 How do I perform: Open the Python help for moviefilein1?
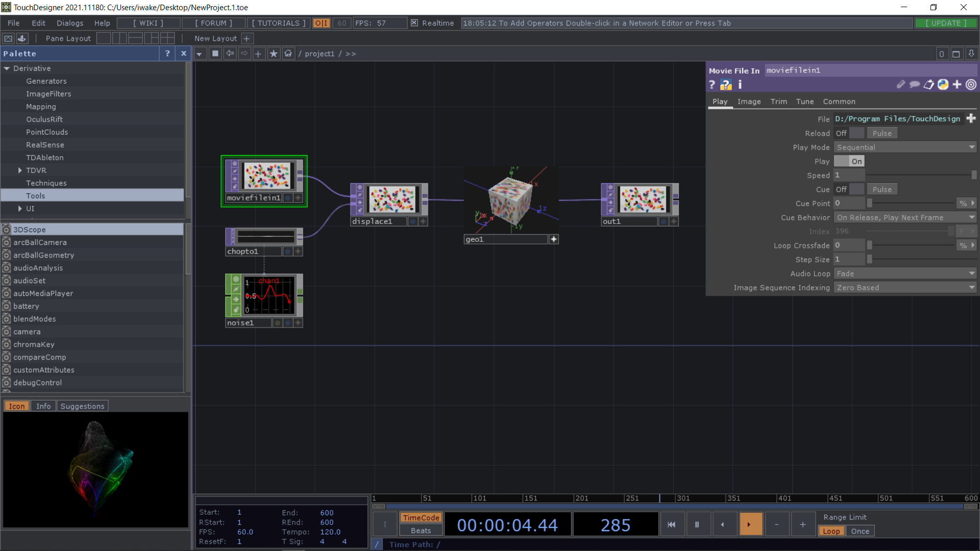725,85
